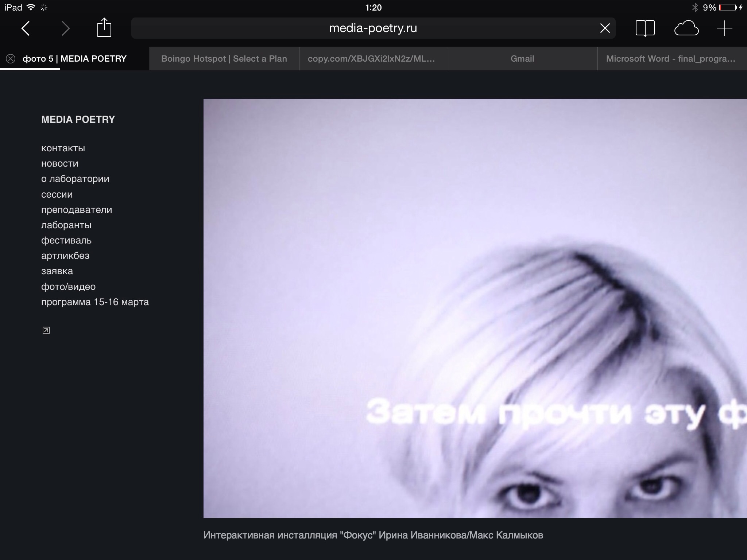Tap the Фокус installation photo

(x=474, y=308)
